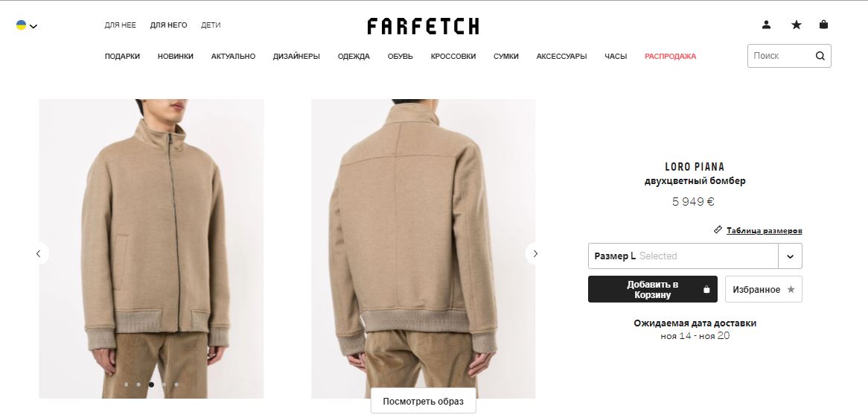Open the shopping bag icon in the header
The height and width of the screenshot is (418, 868).
(824, 25)
